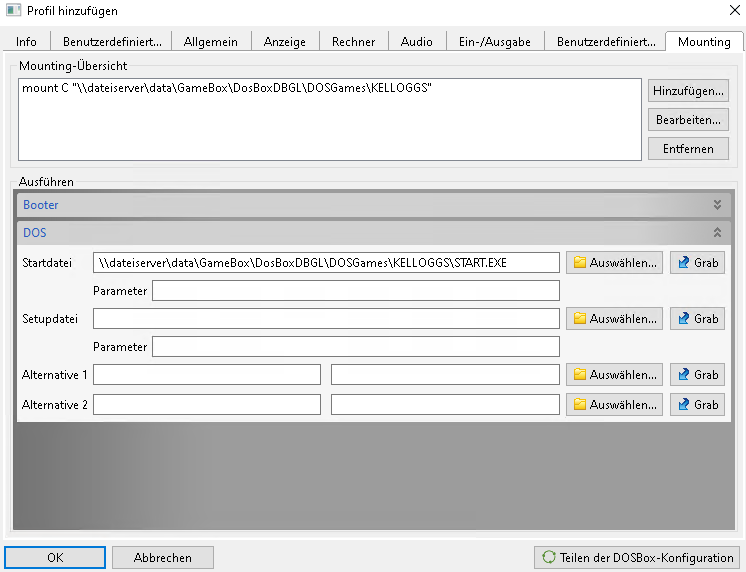Click the Grab icon button for Startdatei
This screenshot has height=572, width=746.
coord(697,263)
